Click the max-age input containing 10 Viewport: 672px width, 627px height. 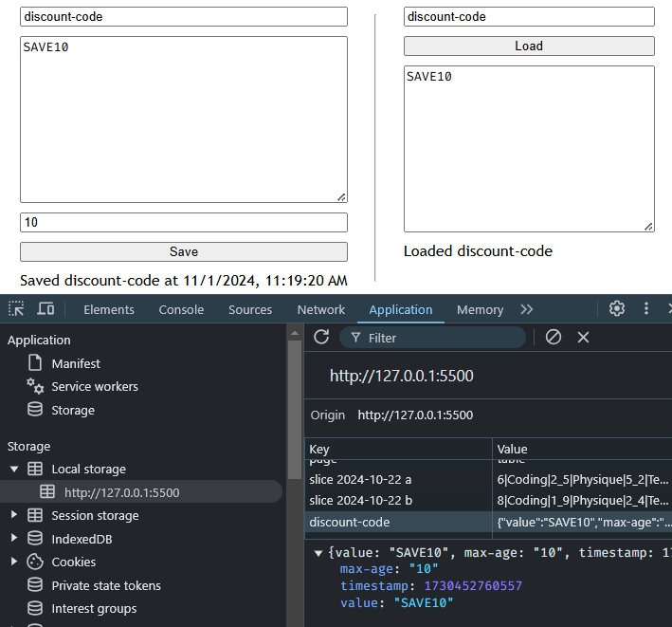pyautogui.click(x=184, y=222)
